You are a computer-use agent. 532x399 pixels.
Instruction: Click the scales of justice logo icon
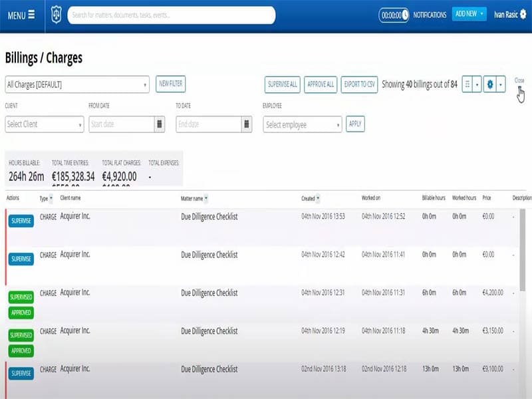click(57, 15)
